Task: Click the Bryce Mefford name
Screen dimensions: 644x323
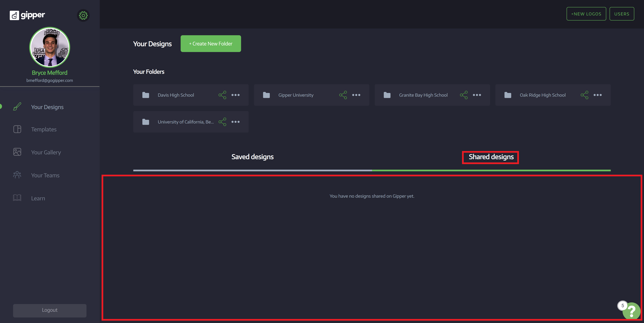Action: click(x=50, y=73)
